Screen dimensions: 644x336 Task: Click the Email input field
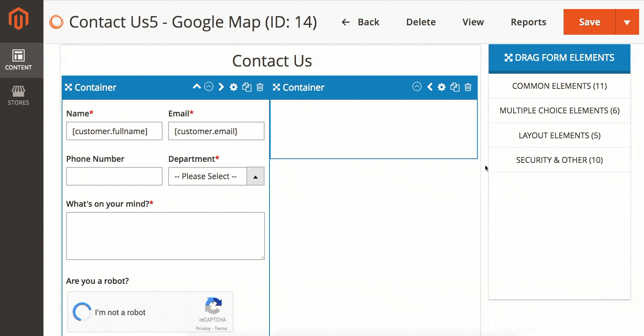click(216, 131)
